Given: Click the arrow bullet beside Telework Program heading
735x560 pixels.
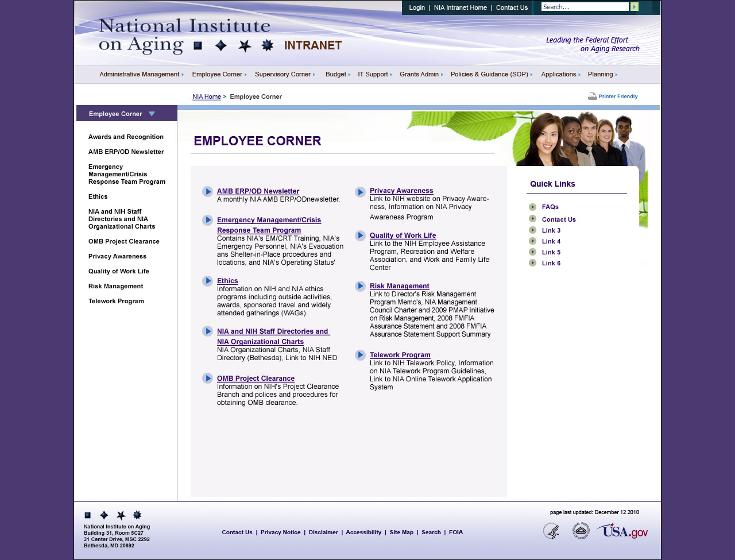Looking at the screenshot, I should click(x=360, y=355).
